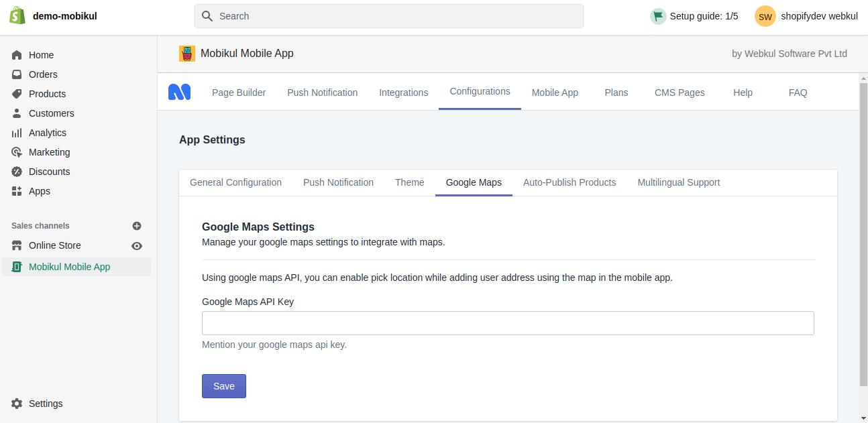Open the Home page

42,55
